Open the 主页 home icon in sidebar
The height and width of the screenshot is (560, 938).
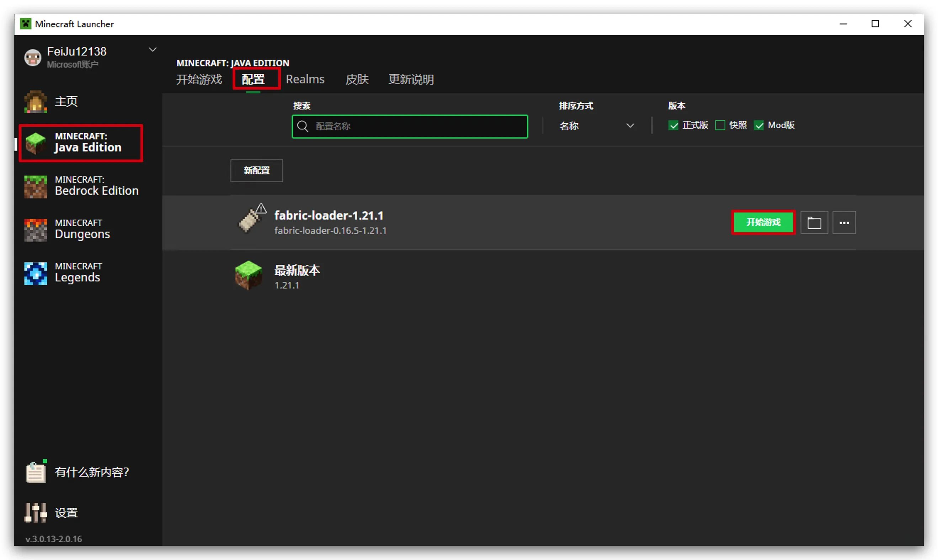[x=36, y=102]
